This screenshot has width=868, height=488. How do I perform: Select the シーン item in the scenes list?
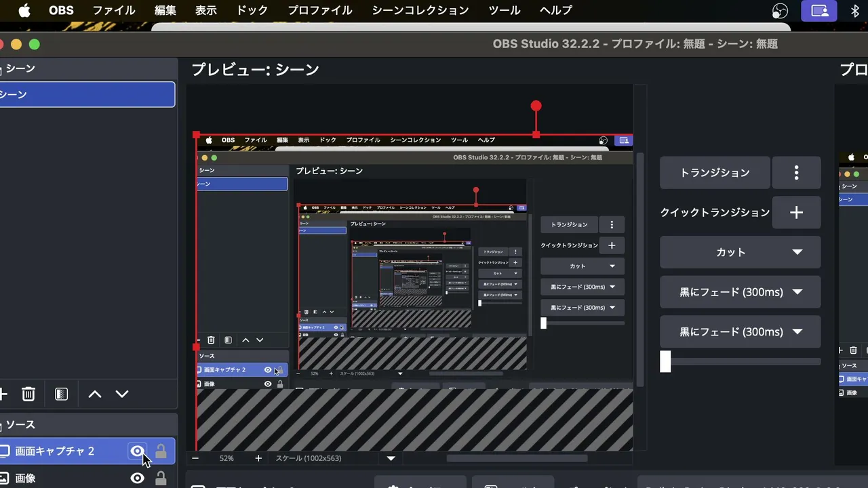[87, 95]
